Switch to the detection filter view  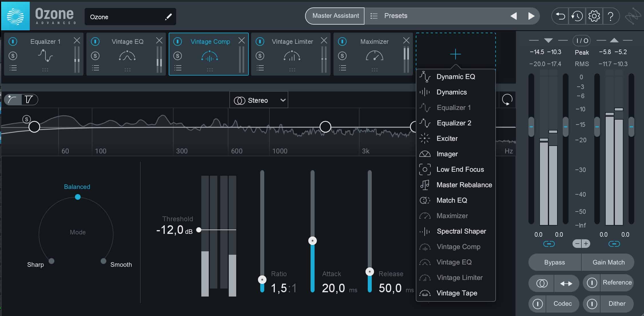(29, 100)
